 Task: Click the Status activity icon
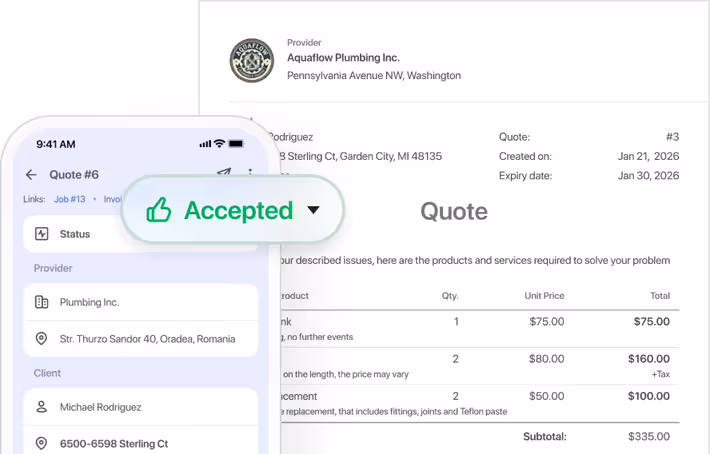(x=42, y=234)
